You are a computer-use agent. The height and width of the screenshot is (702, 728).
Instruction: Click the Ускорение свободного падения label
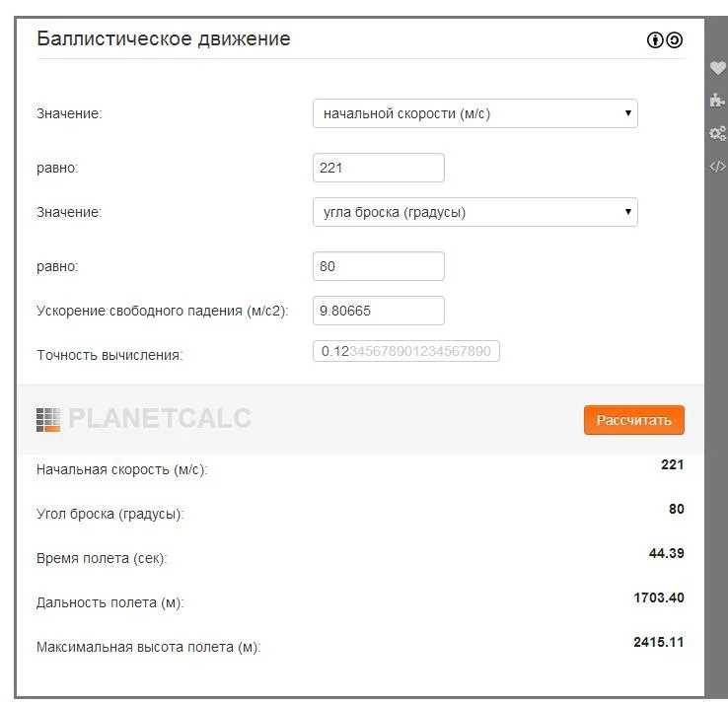click(x=162, y=312)
